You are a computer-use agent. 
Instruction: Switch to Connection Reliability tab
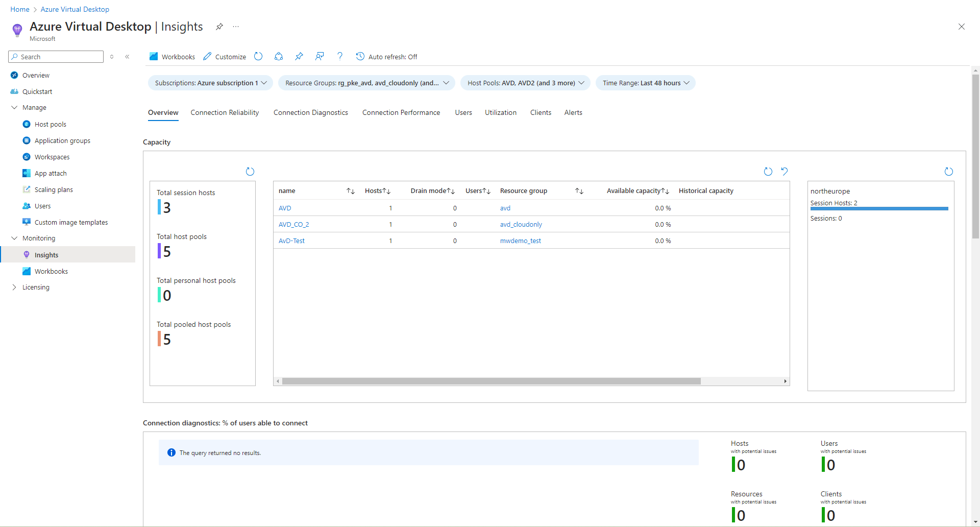(x=225, y=113)
